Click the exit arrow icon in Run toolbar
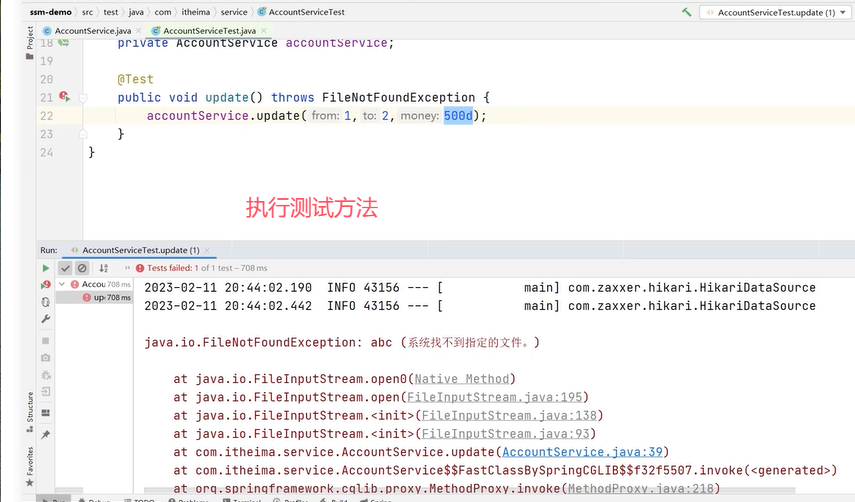 (x=46, y=391)
